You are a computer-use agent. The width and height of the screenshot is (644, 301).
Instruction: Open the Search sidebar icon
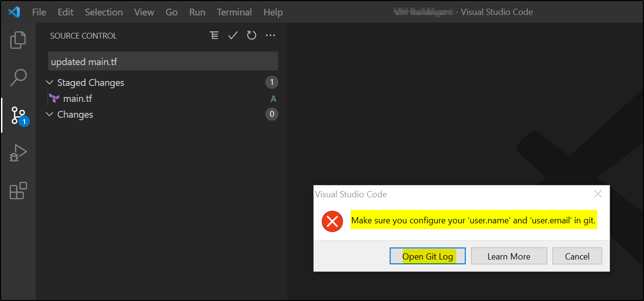pos(18,77)
